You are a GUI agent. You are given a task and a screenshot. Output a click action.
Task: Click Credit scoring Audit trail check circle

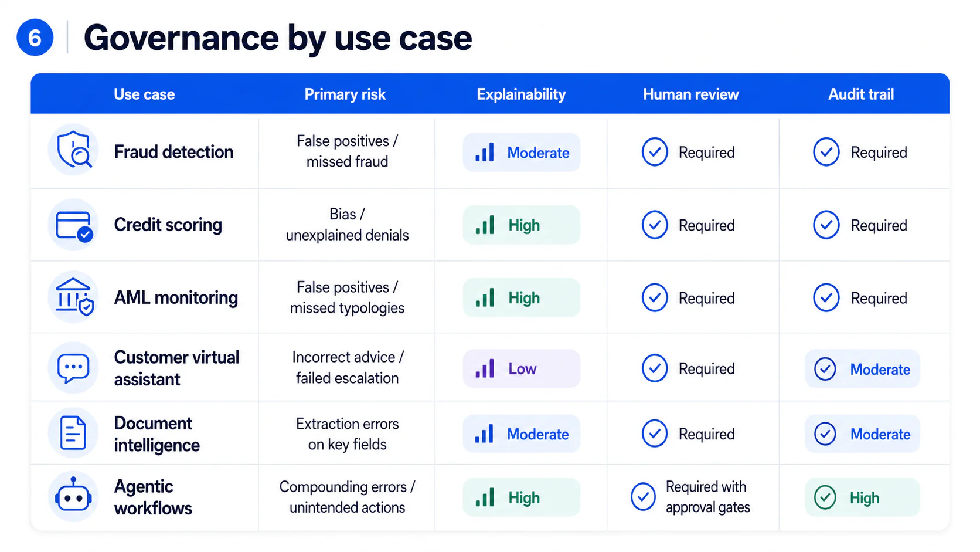click(826, 225)
